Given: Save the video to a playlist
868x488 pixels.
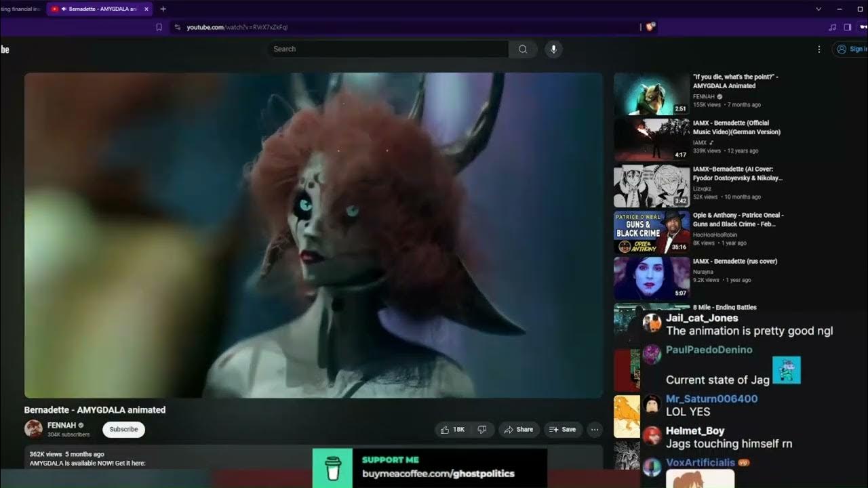Looking at the screenshot, I should [x=562, y=429].
